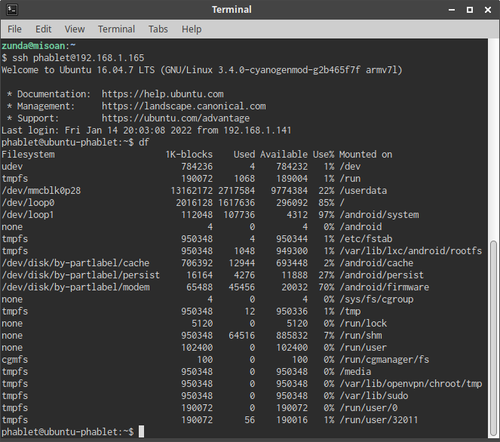The height and width of the screenshot is (442, 500).
Task: Click the /dev/mmcblk0p28 filesystem entry
Action: pos(41,191)
